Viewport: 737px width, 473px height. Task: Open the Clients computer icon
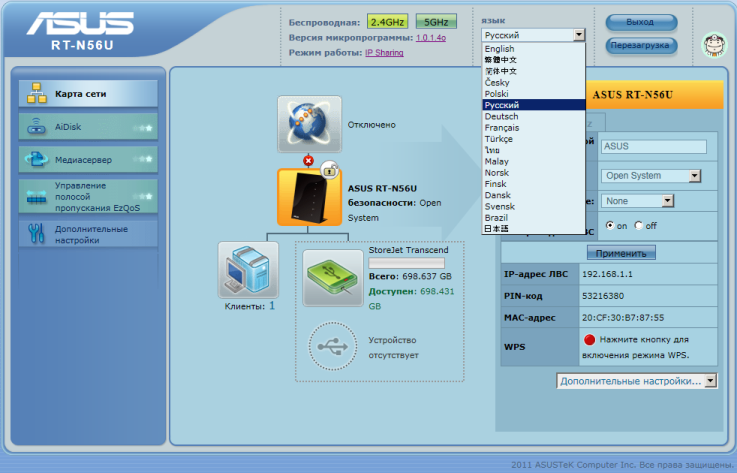[248, 270]
